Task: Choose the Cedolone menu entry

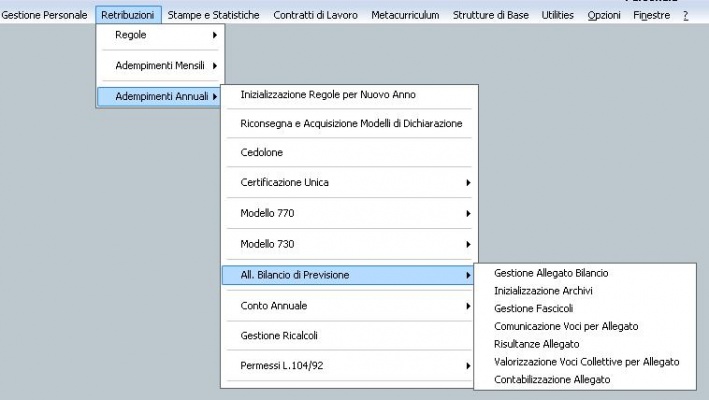Action: (262, 153)
